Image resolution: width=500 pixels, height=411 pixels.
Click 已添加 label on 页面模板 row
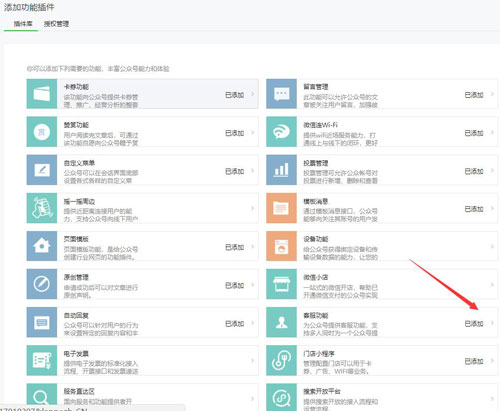click(235, 247)
